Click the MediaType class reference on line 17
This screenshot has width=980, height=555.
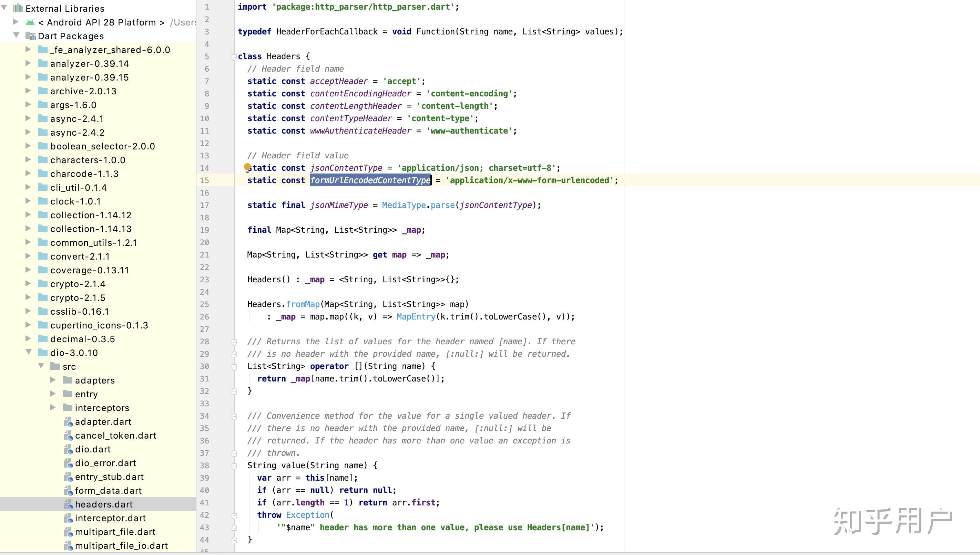pos(403,205)
